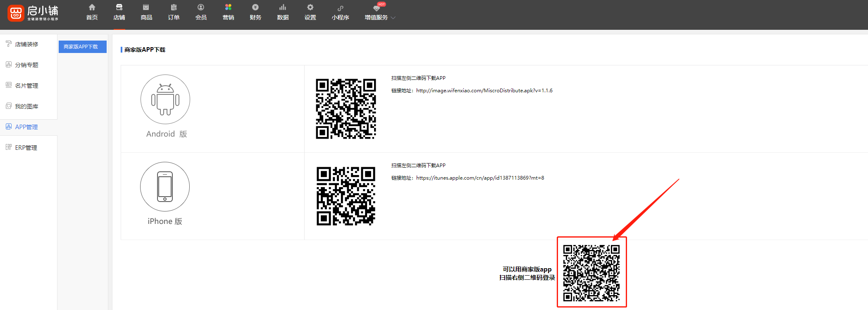The image size is (868, 310).
Task: Click the 营销 marketing icon
Action: pos(228,7)
